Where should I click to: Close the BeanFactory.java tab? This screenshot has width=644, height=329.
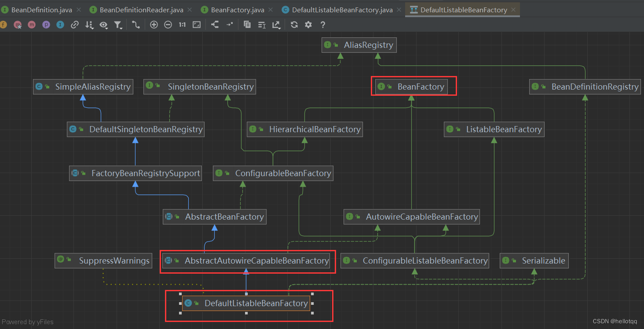271,10
